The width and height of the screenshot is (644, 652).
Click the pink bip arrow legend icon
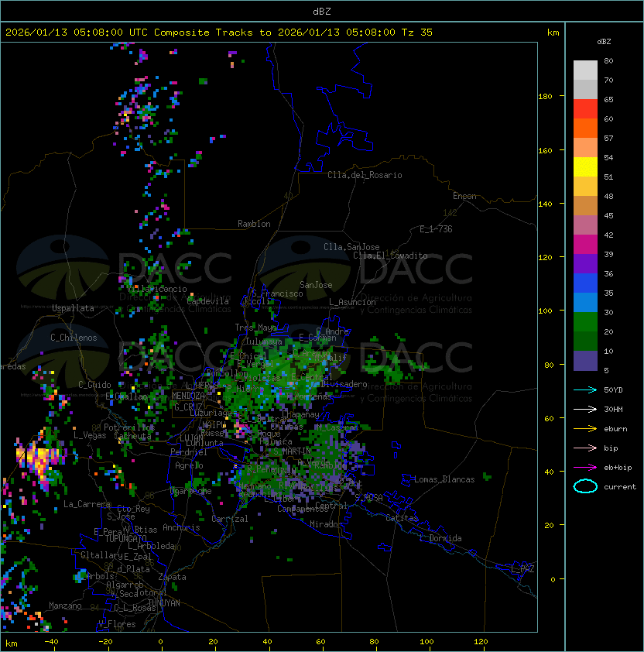click(x=585, y=448)
